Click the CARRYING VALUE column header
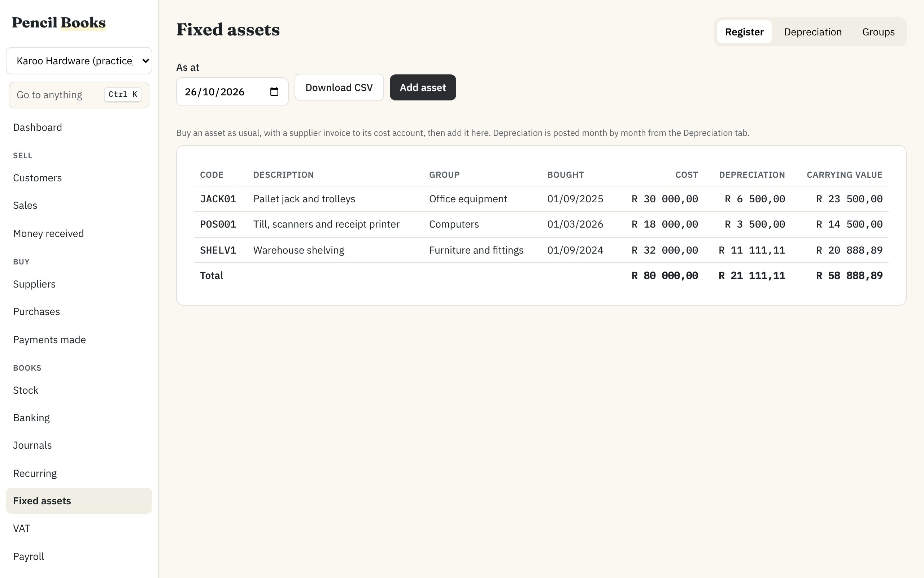Viewport: 924px width, 578px height. (844, 175)
